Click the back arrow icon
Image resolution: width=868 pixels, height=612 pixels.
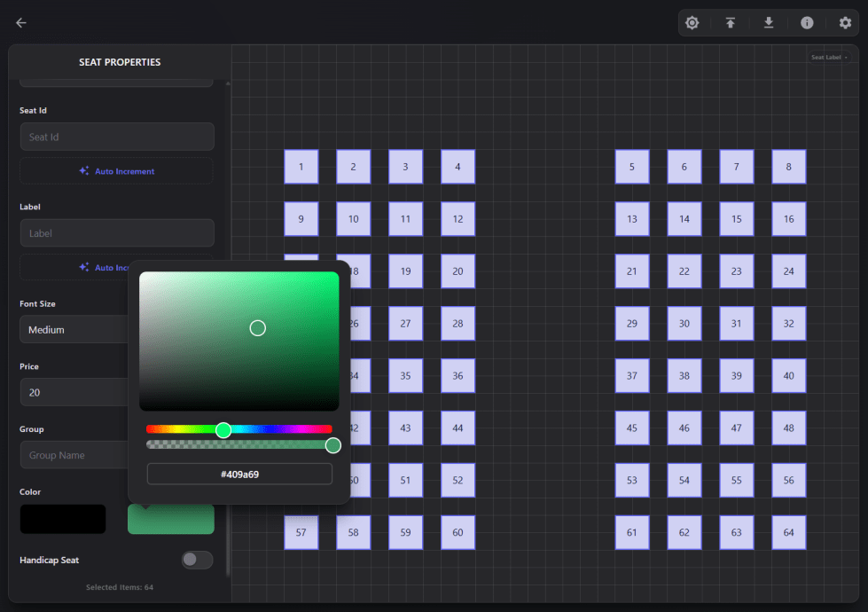click(21, 23)
